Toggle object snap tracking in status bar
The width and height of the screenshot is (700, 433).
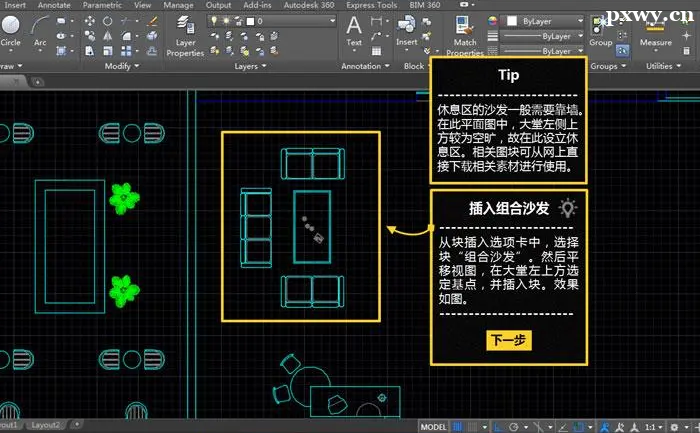coord(563,427)
